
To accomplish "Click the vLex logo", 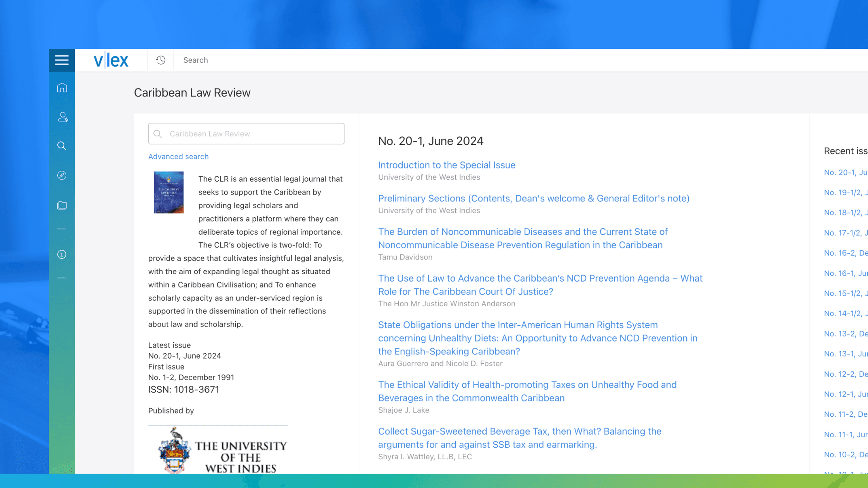I will point(111,60).
